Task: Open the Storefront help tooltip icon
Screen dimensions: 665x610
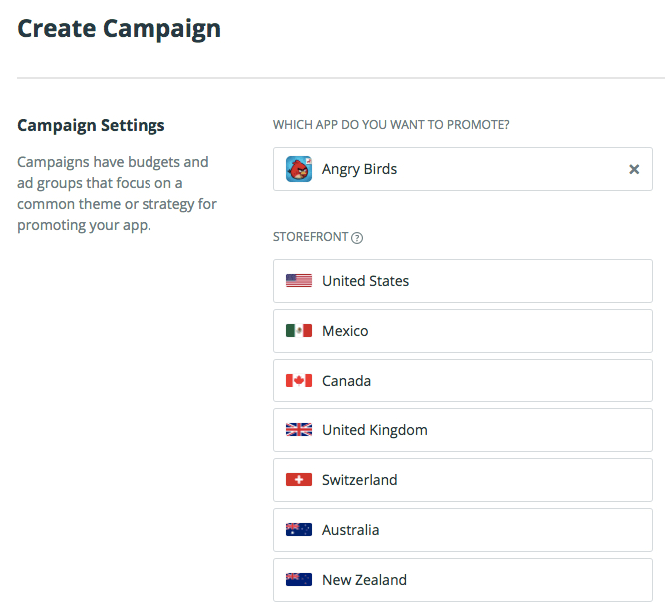Action: 357,238
